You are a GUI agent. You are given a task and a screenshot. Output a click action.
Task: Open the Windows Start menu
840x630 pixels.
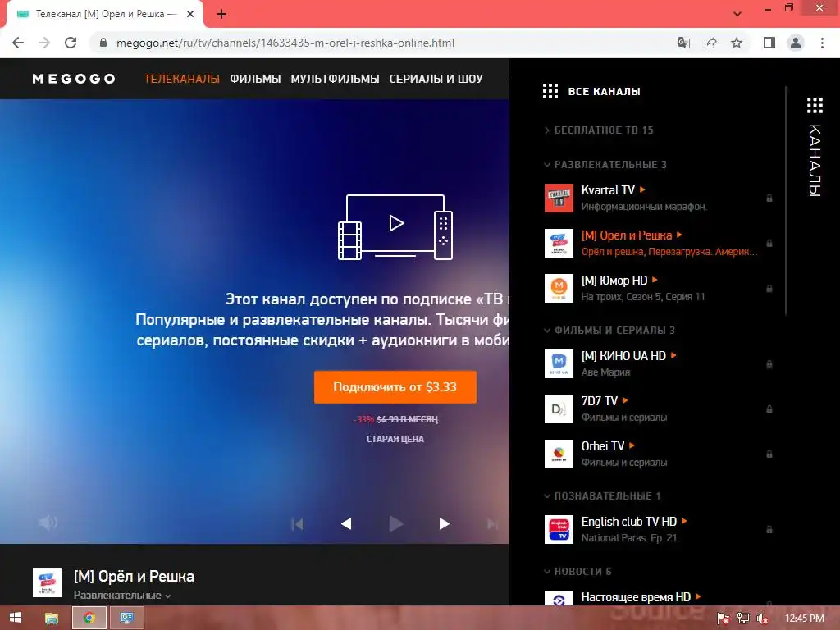point(15,618)
